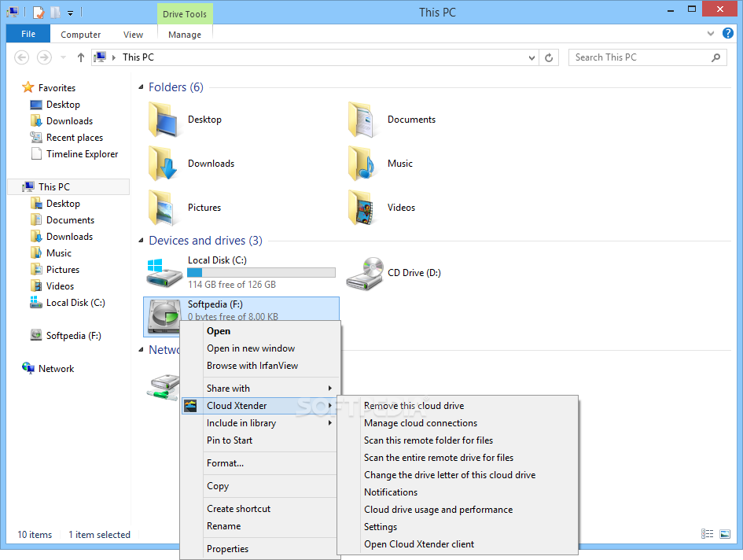743x560 pixels.
Task: Click the New folder quick access toolbar icon
Action: coord(56,12)
